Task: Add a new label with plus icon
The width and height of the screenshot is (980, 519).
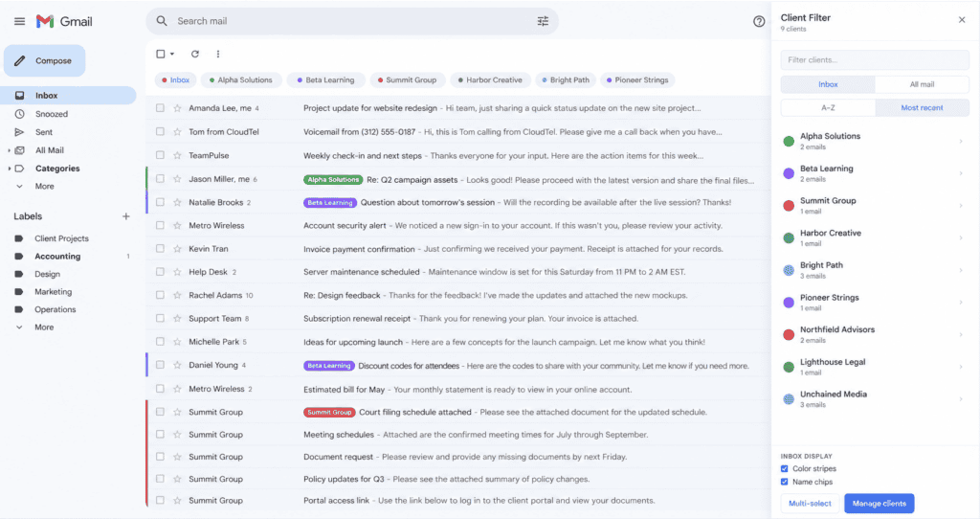Action: coord(125,216)
